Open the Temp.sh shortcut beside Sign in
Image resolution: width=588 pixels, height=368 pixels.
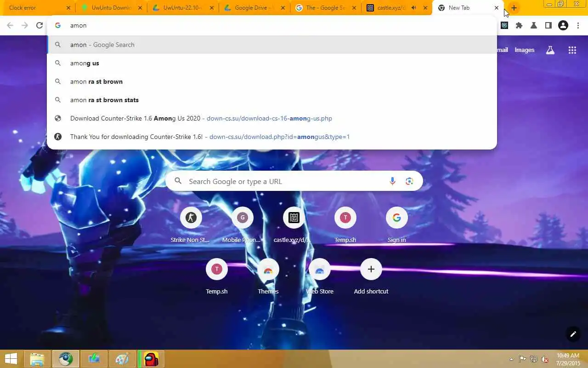click(345, 225)
